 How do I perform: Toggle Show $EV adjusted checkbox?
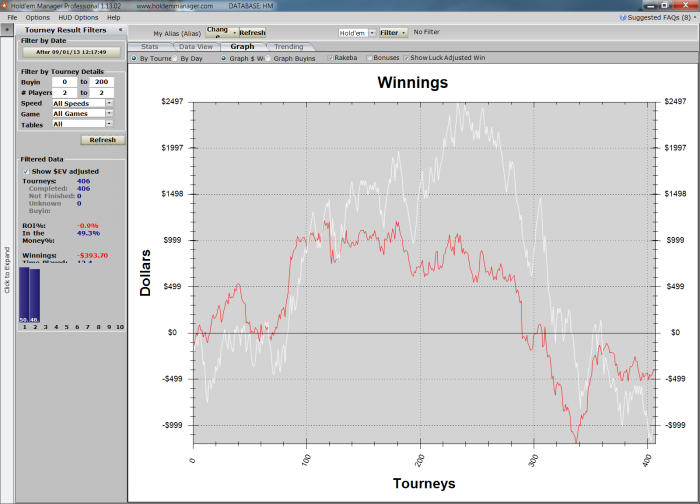(x=26, y=171)
